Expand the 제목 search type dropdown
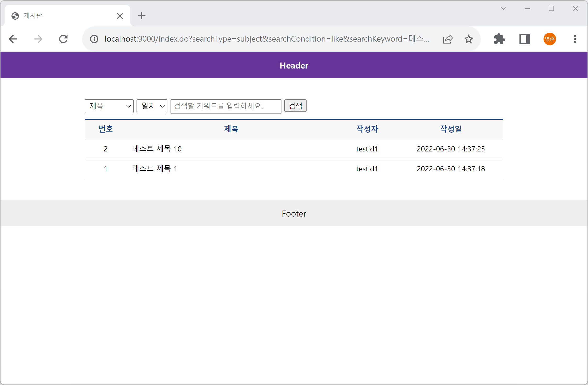The image size is (588, 385). pos(109,106)
